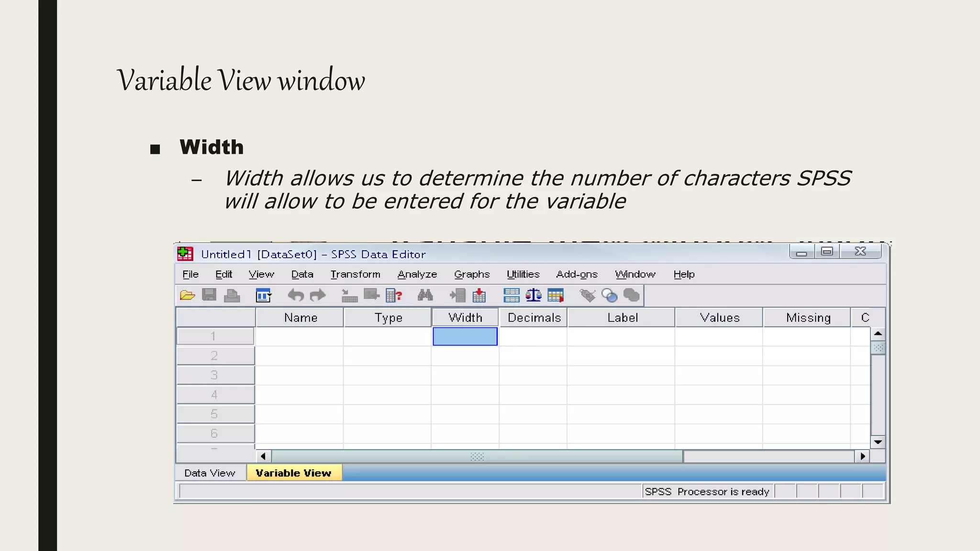Click the vertical scrollbar down arrow
The image size is (980, 551).
point(878,442)
